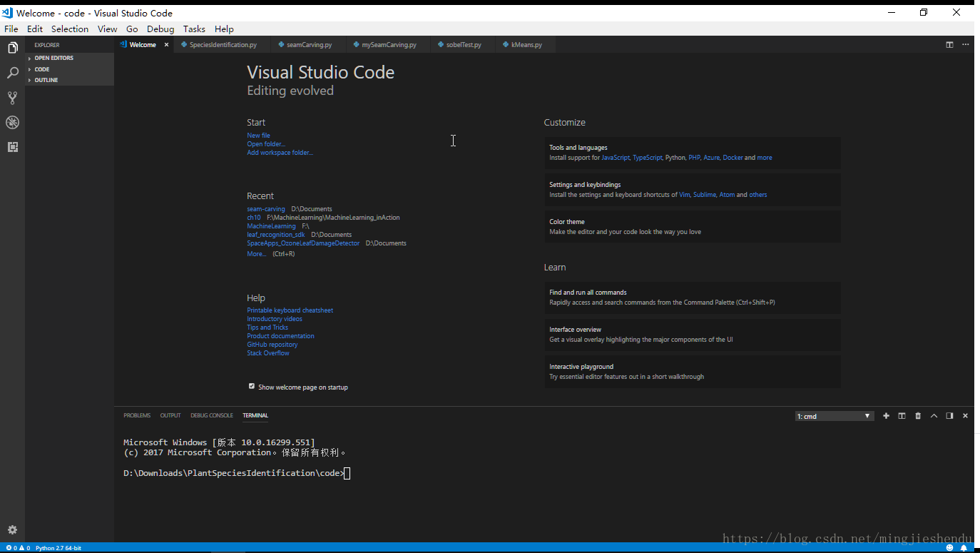Image resolution: width=980 pixels, height=553 pixels.
Task: Switch to the PROBLEMS panel tab
Action: click(137, 415)
